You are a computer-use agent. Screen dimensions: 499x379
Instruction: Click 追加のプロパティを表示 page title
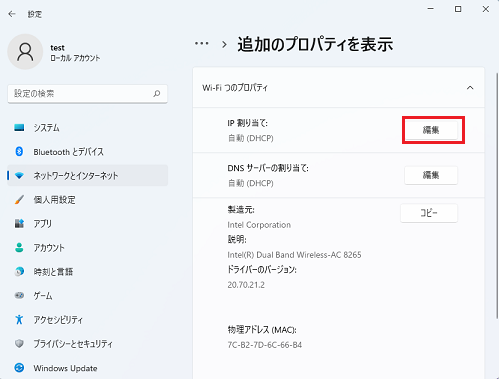(x=315, y=44)
